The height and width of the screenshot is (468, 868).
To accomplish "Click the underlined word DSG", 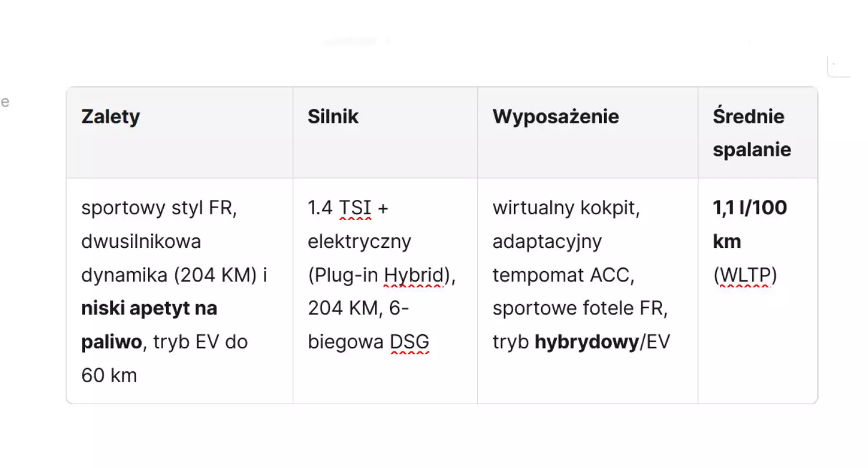I will tap(410, 342).
